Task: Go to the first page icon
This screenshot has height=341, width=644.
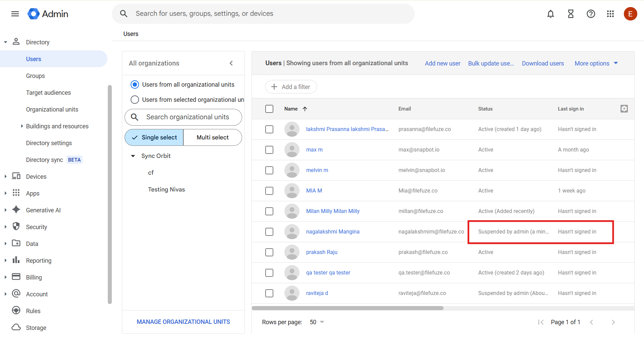Action: (x=541, y=322)
